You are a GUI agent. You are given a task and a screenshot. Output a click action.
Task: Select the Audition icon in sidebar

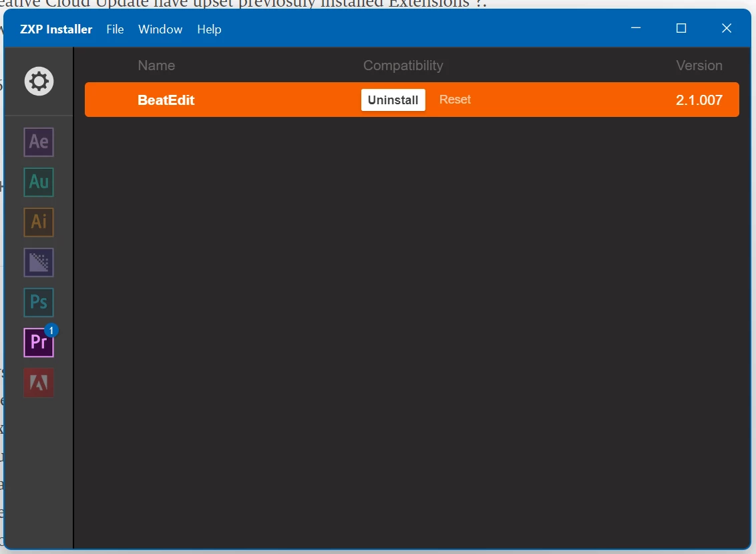[39, 182]
